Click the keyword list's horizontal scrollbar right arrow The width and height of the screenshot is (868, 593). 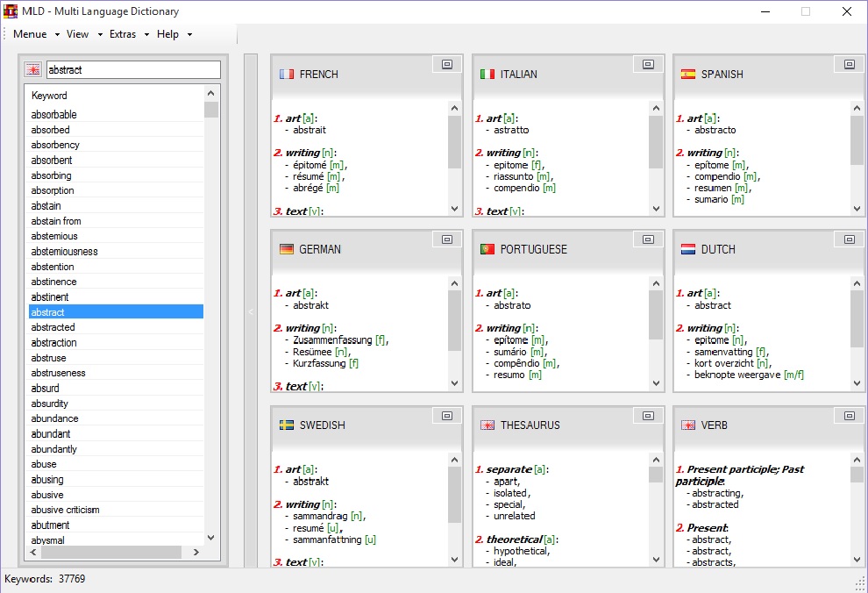pos(196,553)
